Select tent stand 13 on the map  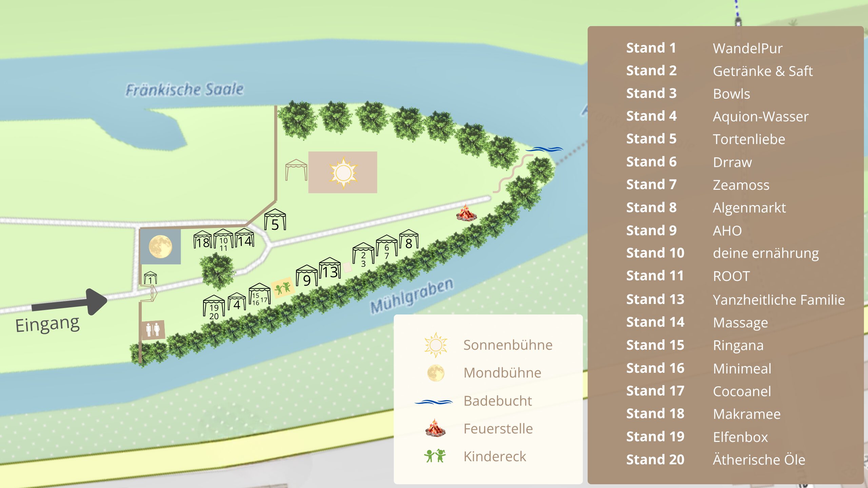pyautogui.click(x=330, y=268)
